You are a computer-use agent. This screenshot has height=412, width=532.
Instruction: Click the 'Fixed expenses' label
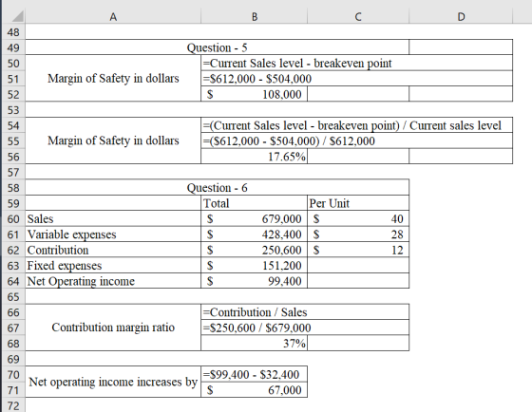point(113,266)
